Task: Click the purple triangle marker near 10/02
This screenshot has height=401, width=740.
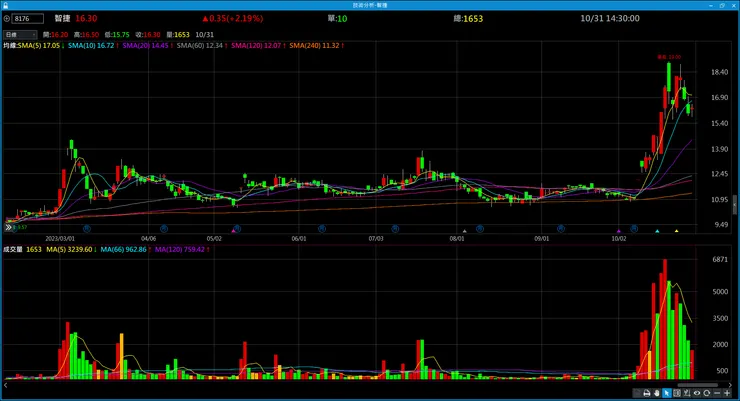Action: pyautogui.click(x=619, y=231)
